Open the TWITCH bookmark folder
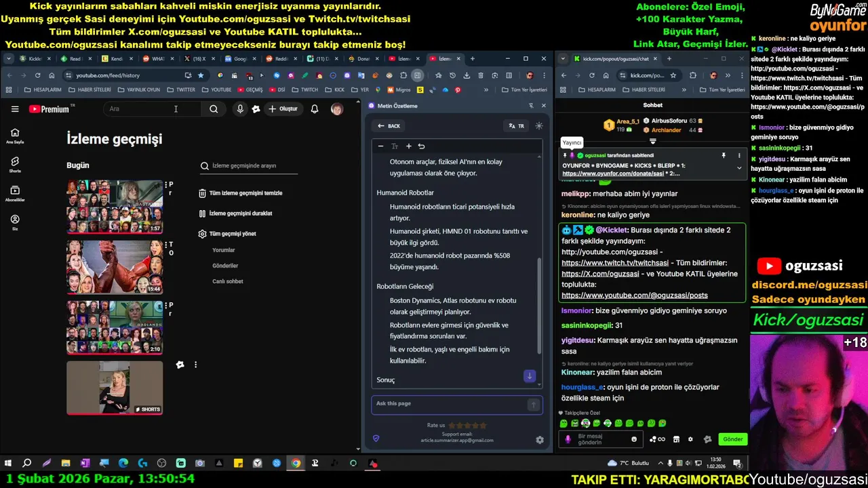 coord(305,89)
